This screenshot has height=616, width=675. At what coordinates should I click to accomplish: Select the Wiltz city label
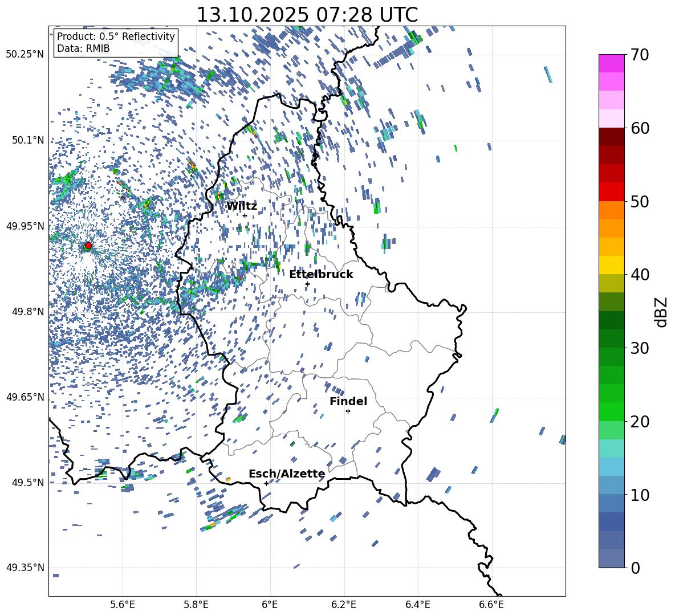pyautogui.click(x=242, y=206)
